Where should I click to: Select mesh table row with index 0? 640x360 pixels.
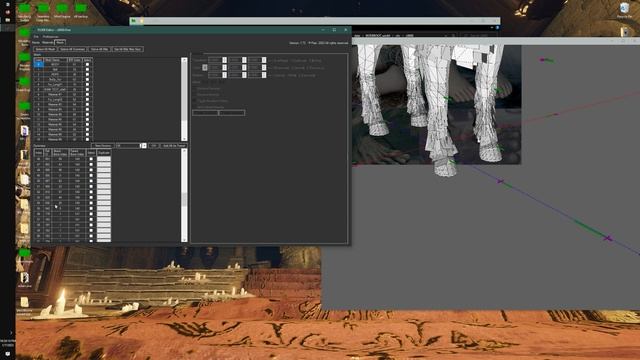click(38, 64)
